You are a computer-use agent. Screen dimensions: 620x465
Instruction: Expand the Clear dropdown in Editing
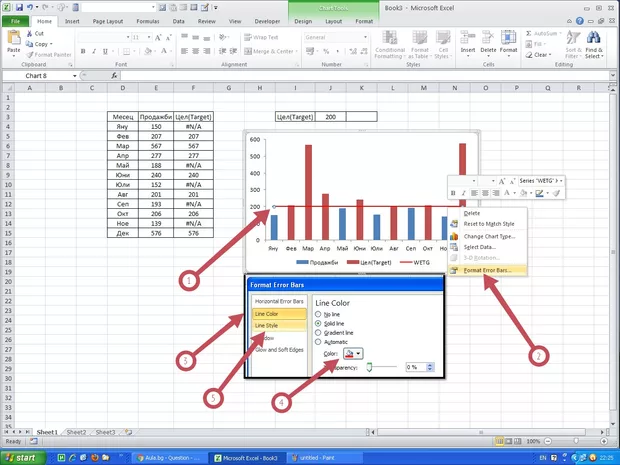tap(550, 55)
